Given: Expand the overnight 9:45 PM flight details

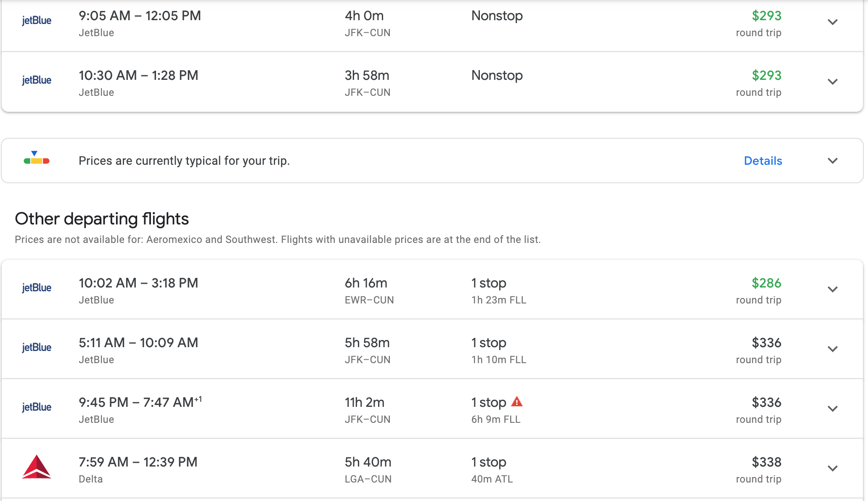Looking at the screenshot, I should point(833,409).
